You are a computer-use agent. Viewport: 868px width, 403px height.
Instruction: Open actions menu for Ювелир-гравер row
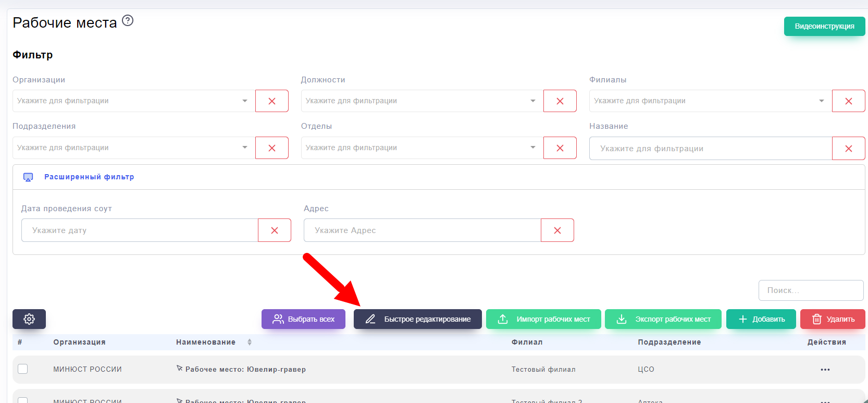point(825,370)
